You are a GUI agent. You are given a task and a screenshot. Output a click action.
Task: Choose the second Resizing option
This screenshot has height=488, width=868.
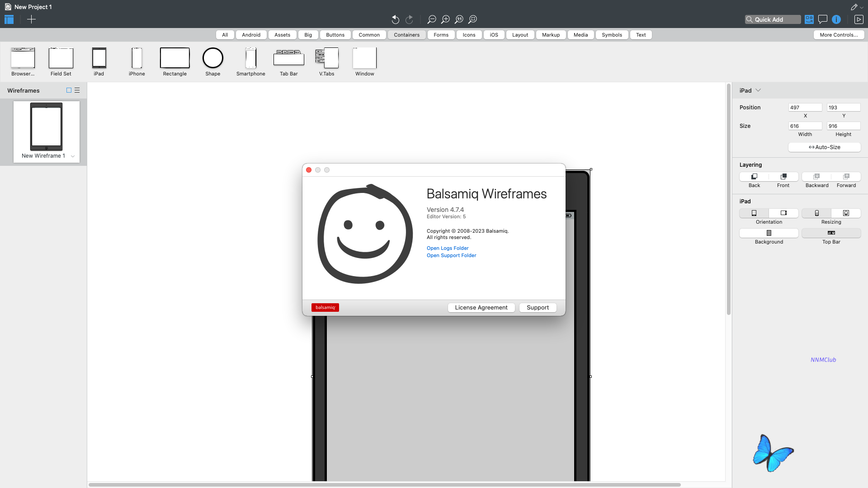(x=846, y=213)
